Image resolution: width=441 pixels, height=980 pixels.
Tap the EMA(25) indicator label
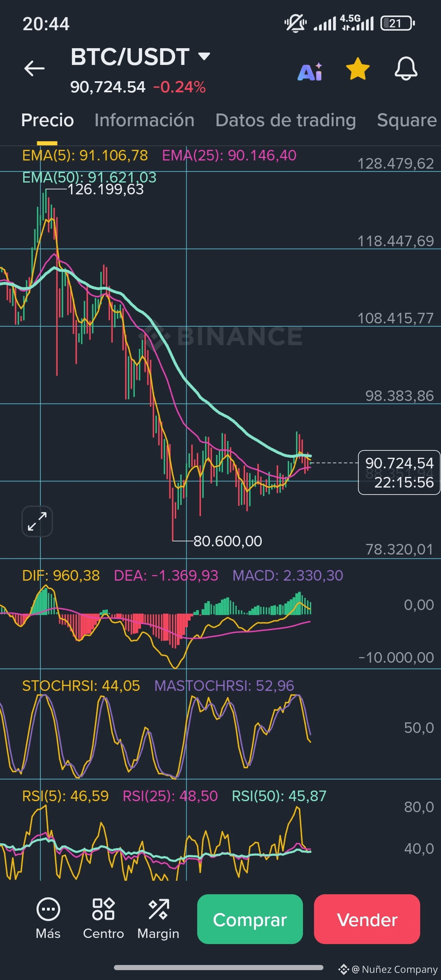click(x=229, y=156)
